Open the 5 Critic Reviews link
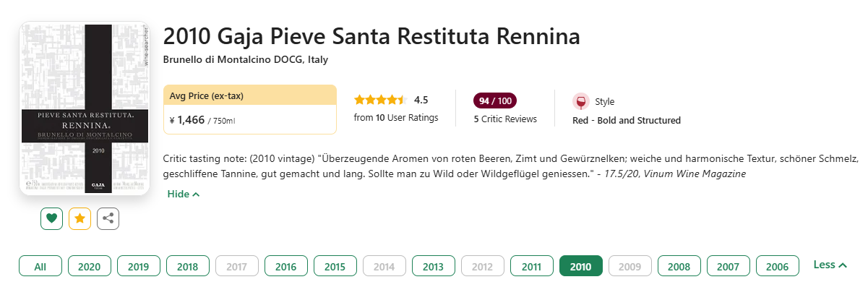 coord(505,119)
